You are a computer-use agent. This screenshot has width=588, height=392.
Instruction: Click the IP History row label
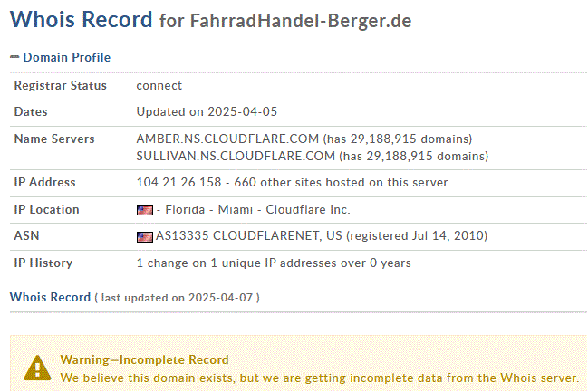coord(43,263)
